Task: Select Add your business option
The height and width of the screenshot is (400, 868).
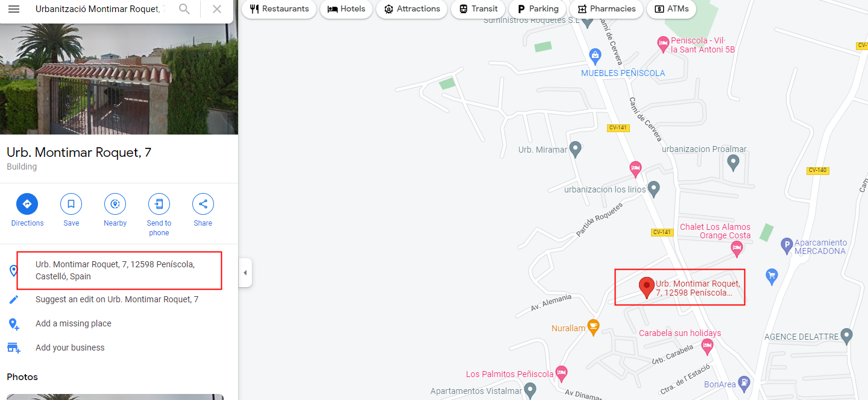Action: pos(70,348)
